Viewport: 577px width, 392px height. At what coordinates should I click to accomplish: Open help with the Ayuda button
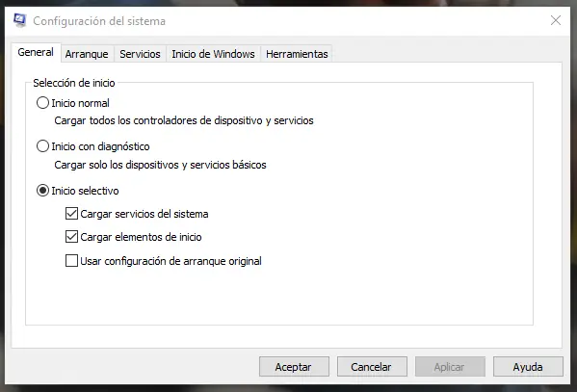(x=528, y=367)
